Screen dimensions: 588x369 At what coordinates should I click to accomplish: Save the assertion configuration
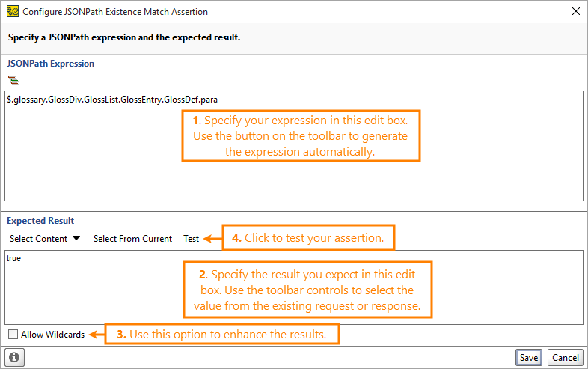click(529, 357)
